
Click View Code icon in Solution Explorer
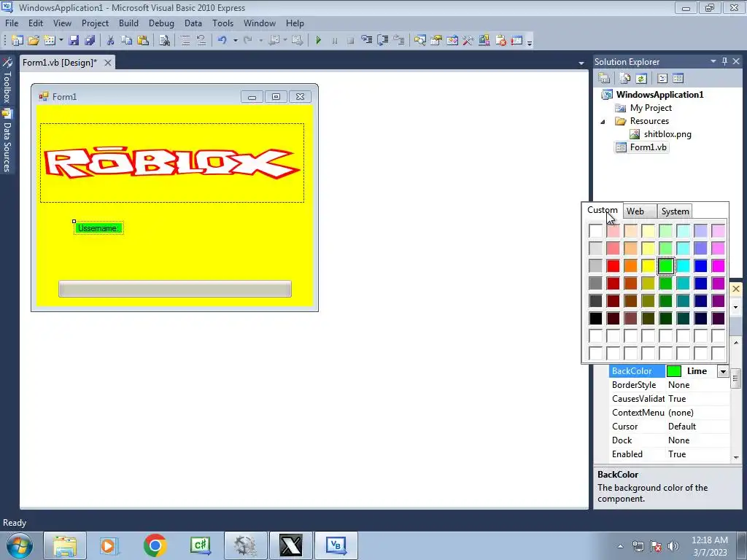(662, 78)
